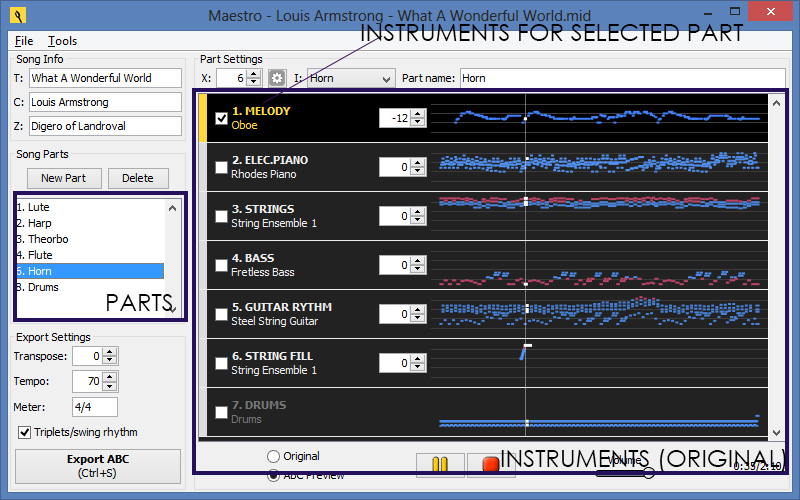Click the Part name field
The height and width of the screenshot is (500, 800).
pos(622,79)
